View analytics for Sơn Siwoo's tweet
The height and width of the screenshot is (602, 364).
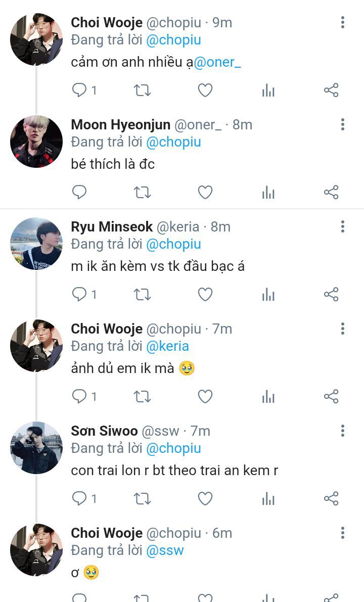[268, 499]
